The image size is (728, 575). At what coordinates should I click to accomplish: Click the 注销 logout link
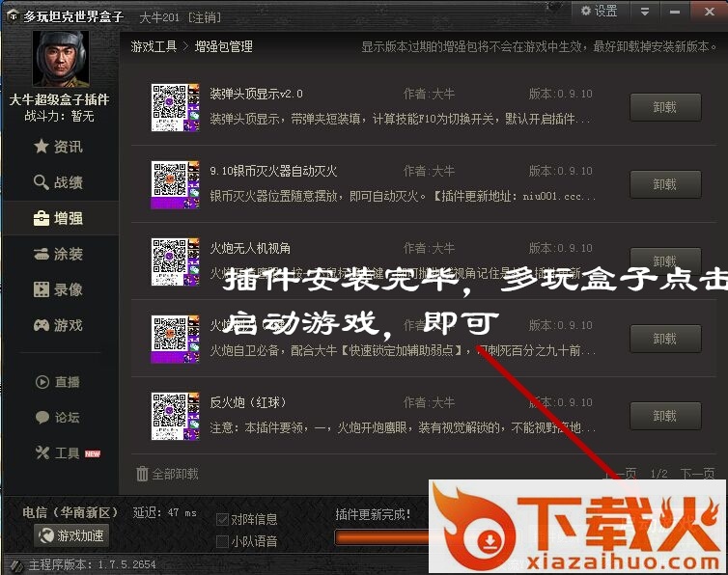[205, 17]
